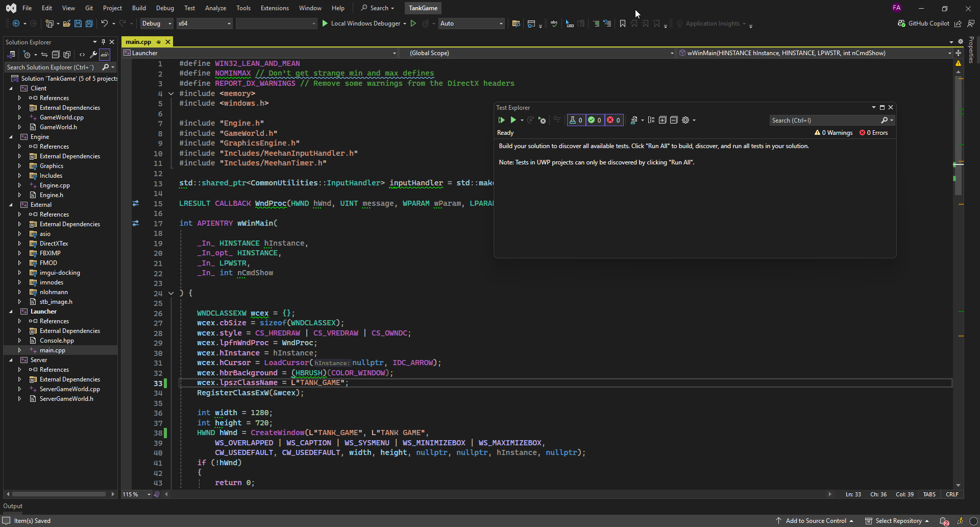Open the Search box in title bar
The width and height of the screenshot is (980, 527).
click(378, 8)
